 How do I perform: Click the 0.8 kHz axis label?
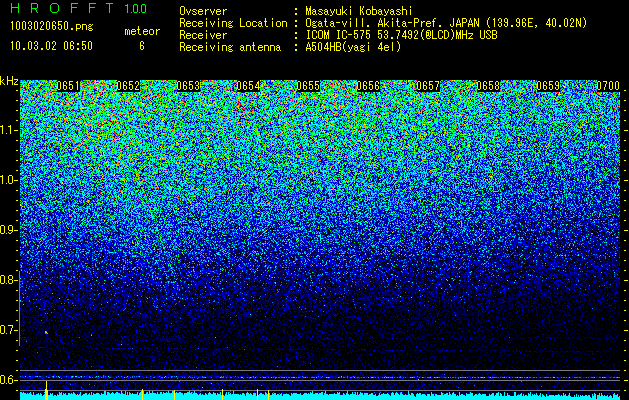[8, 280]
